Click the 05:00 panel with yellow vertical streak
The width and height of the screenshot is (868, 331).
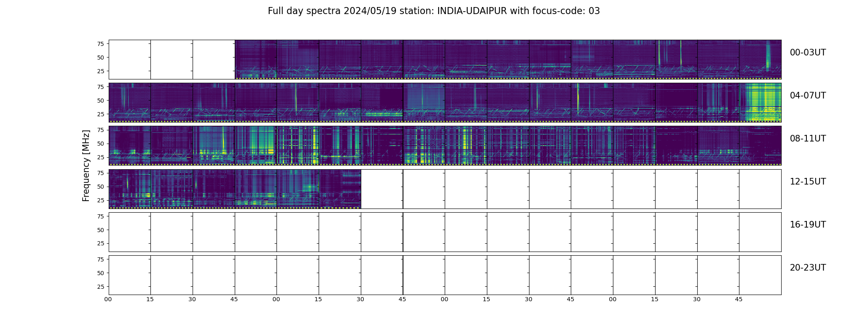click(298, 103)
